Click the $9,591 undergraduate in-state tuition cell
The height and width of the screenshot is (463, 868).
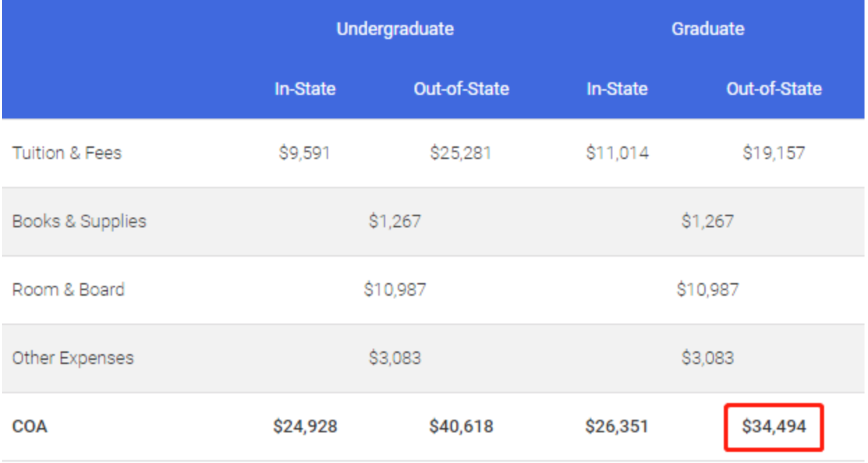(304, 153)
